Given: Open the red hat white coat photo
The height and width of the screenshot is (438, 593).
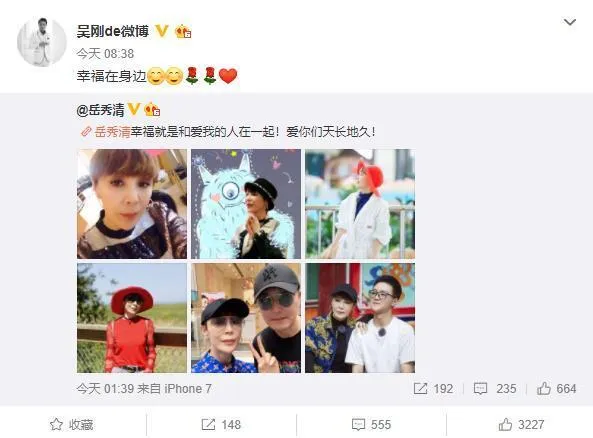Looking at the screenshot, I should tap(360, 204).
